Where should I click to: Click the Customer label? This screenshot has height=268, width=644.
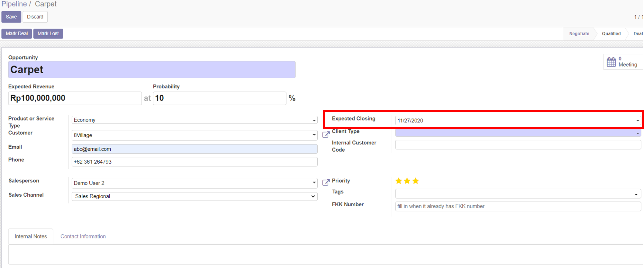coord(20,133)
